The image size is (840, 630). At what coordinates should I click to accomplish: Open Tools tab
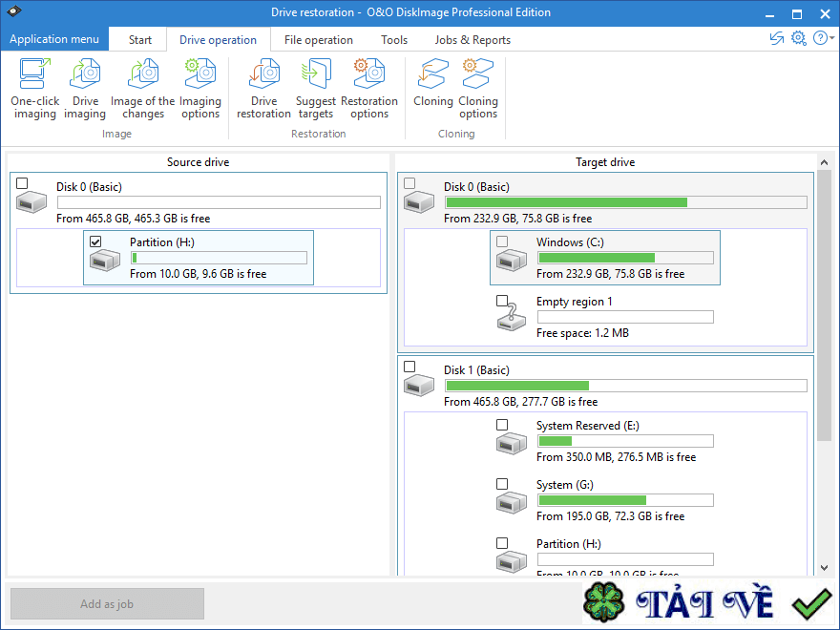(394, 40)
